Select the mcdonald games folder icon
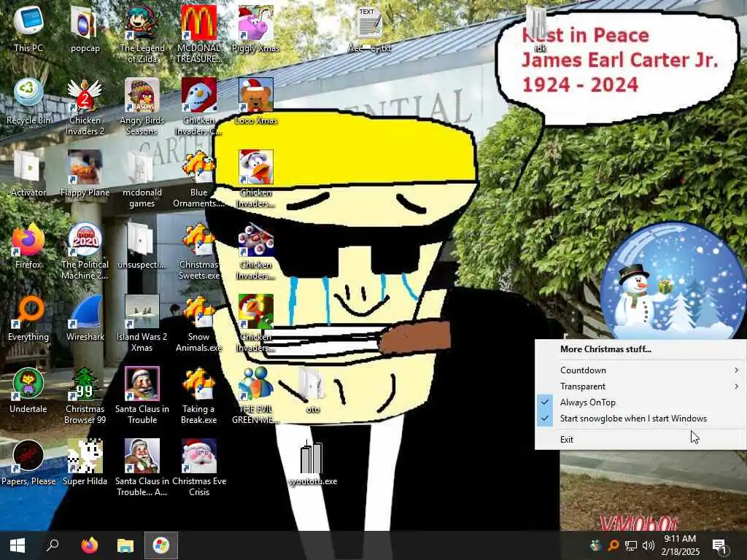This screenshot has height=560, width=747. tap(142, 179)
